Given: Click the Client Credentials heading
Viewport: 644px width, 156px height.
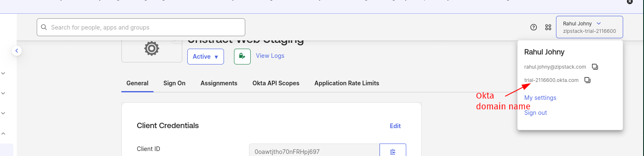Looking at the screenshot, I should (x=168, y=126).
